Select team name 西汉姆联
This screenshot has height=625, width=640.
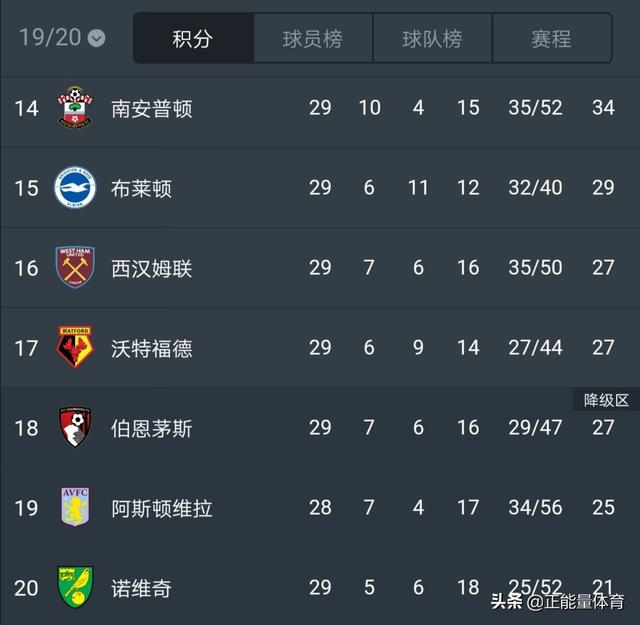click(152, 268)
